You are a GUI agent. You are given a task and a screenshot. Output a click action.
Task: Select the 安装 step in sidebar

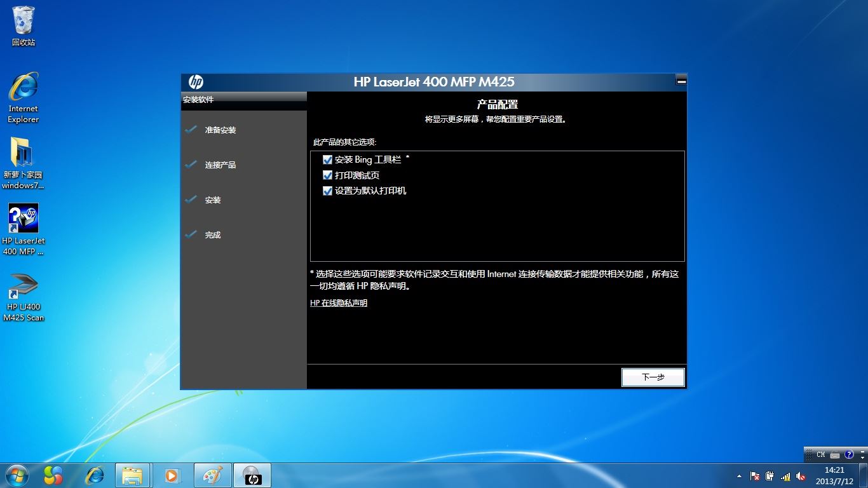[213, 200]
